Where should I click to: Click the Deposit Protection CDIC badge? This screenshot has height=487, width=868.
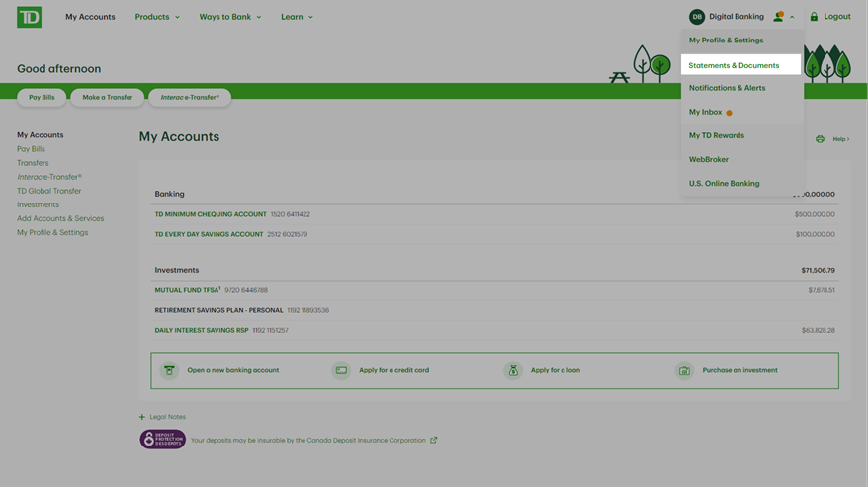click(x=163, y=440)
